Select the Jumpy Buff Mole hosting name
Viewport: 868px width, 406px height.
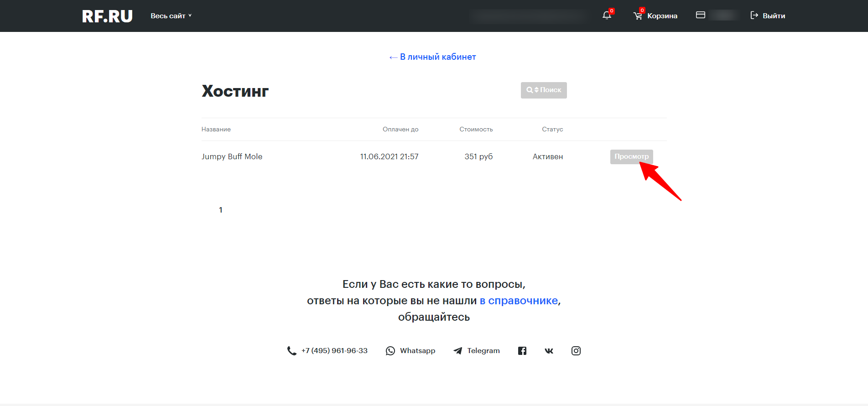pos(232,156)
